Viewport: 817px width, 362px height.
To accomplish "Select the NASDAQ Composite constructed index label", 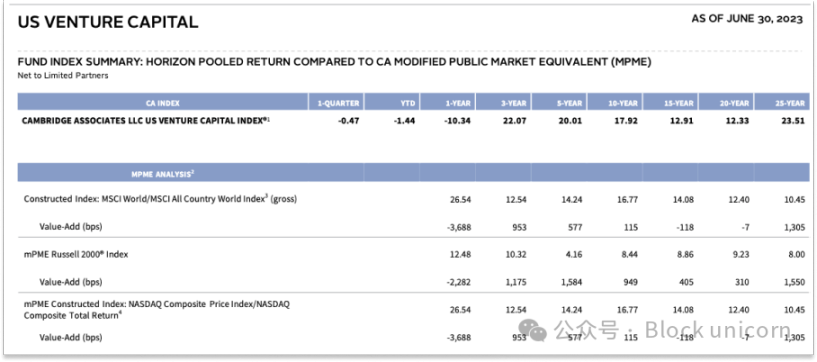I will pyautogui.click(x=157, y=309).
